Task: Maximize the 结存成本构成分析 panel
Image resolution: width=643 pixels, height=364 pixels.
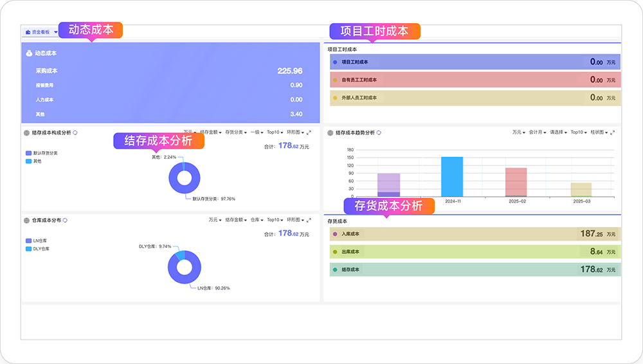Action: (309, 132)
